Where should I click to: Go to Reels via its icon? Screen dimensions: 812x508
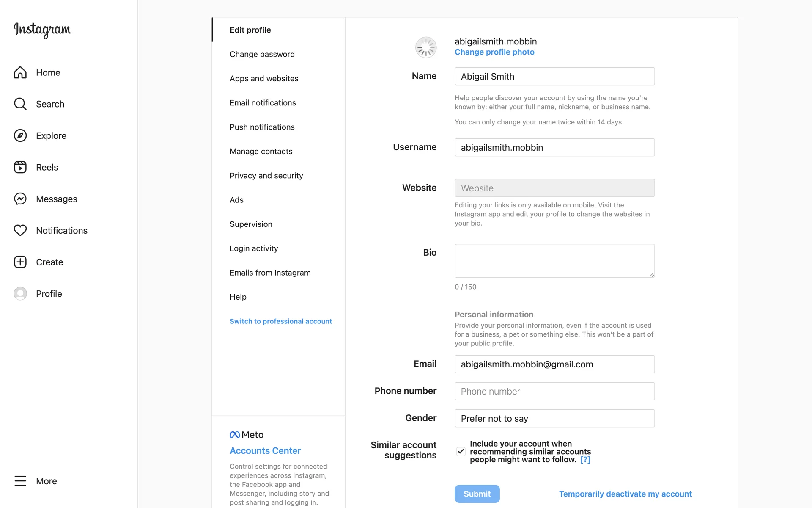pyautogui.click(x=20, y=167)
